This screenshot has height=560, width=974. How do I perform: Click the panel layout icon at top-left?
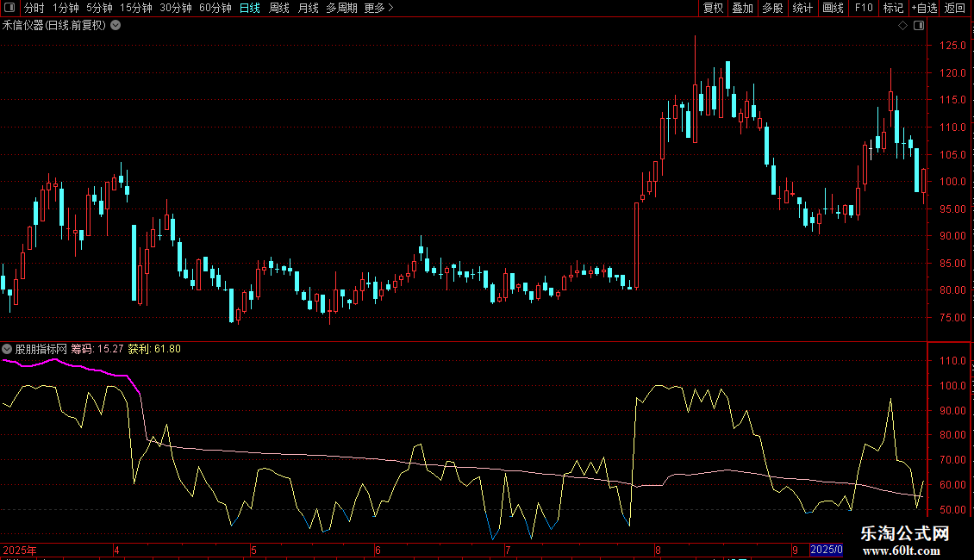[x=9, y=8]
